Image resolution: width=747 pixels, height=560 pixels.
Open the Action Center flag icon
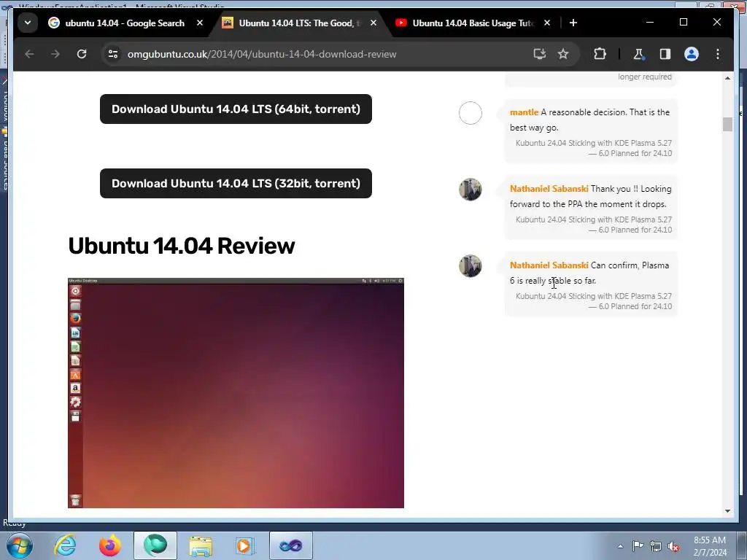click(x=638, y=546)
